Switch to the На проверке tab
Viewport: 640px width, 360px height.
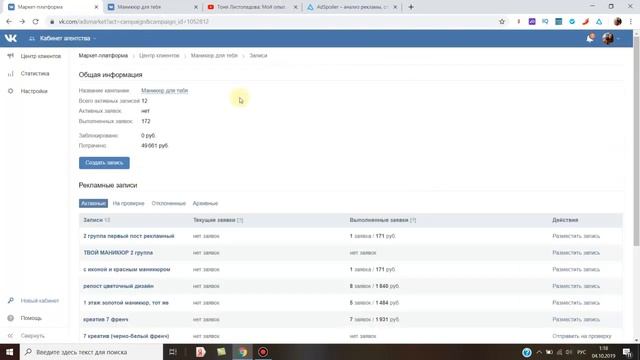point(128,203)
